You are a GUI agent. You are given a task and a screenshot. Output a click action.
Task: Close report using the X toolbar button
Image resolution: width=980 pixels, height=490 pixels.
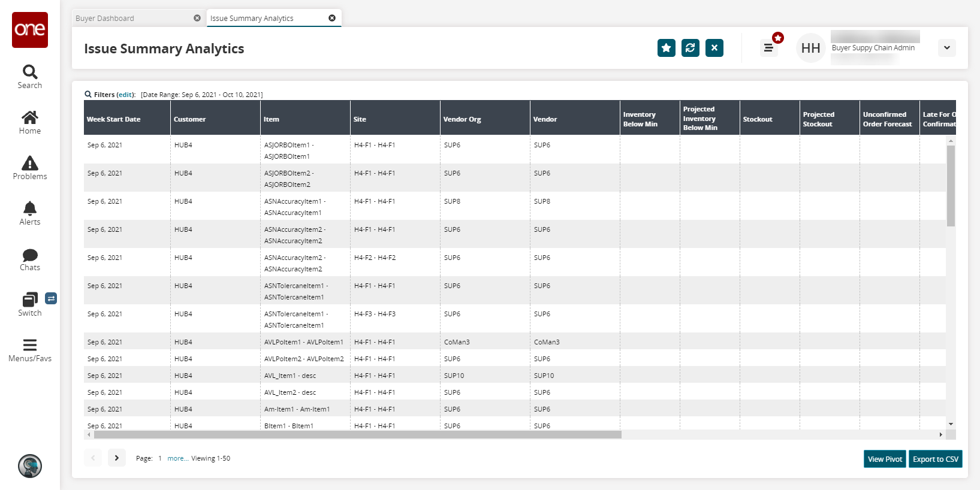[714, 48]
